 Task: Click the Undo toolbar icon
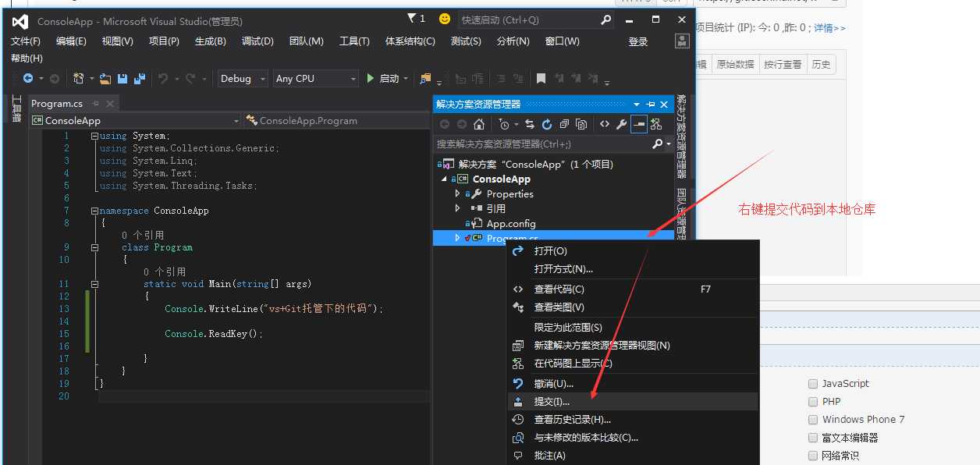click(163, 78)
